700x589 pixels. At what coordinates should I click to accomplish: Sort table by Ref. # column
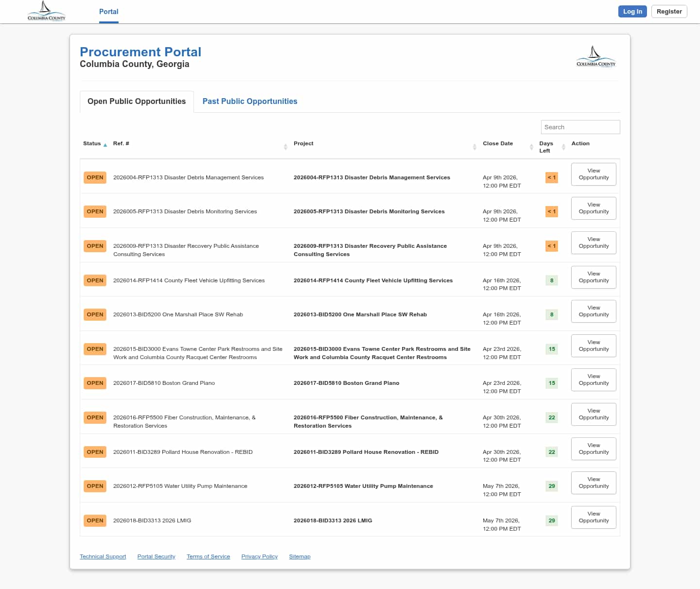pos(285,147)
